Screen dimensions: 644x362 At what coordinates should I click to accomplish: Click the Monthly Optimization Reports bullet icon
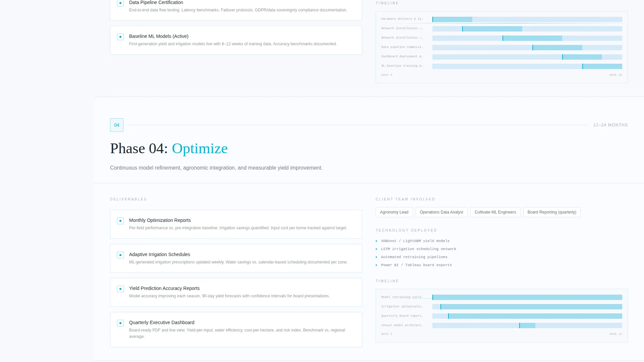120,221
